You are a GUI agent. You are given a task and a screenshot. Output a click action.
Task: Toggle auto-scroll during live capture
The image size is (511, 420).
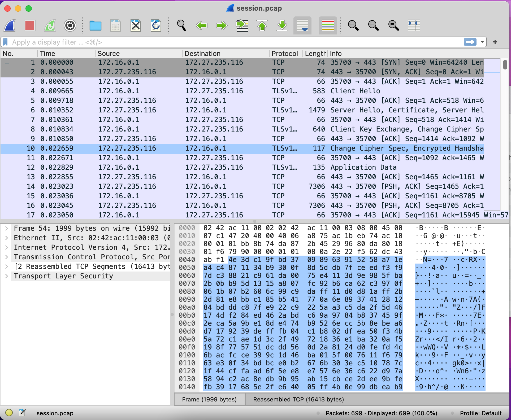pos(302,26)
